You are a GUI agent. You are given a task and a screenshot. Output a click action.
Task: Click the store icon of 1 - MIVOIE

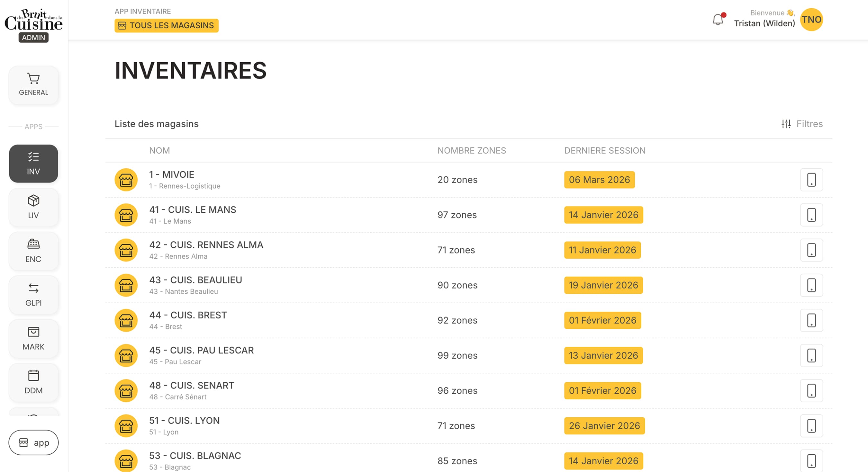pyautogui.click(x=126, y=180)
